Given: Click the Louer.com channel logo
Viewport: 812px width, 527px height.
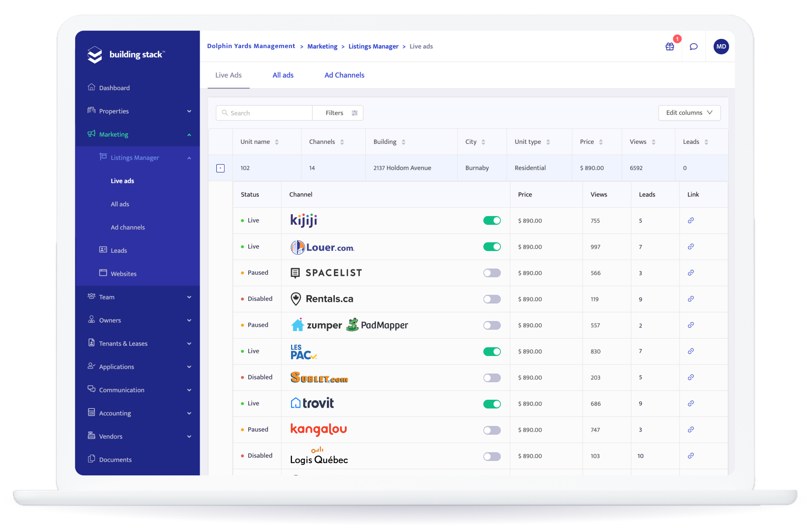Looking at the screenshot, I should click(322, 247).
